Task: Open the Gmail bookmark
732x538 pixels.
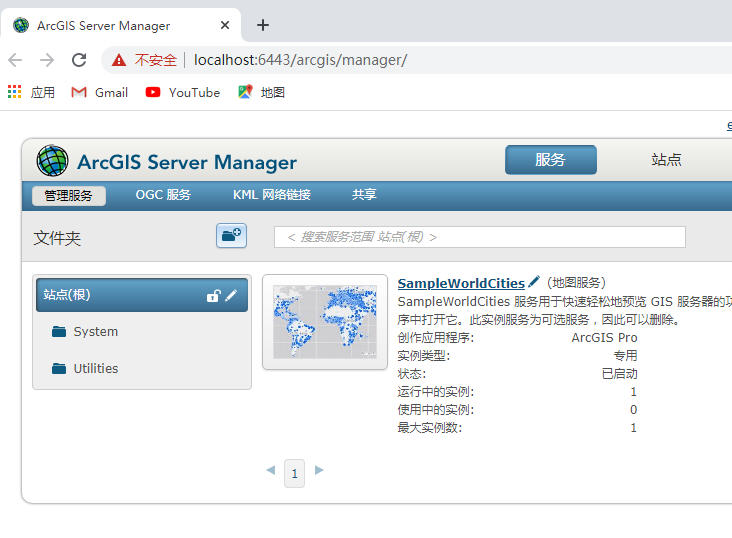Action: pyautogui.click(x=99, y=92)
